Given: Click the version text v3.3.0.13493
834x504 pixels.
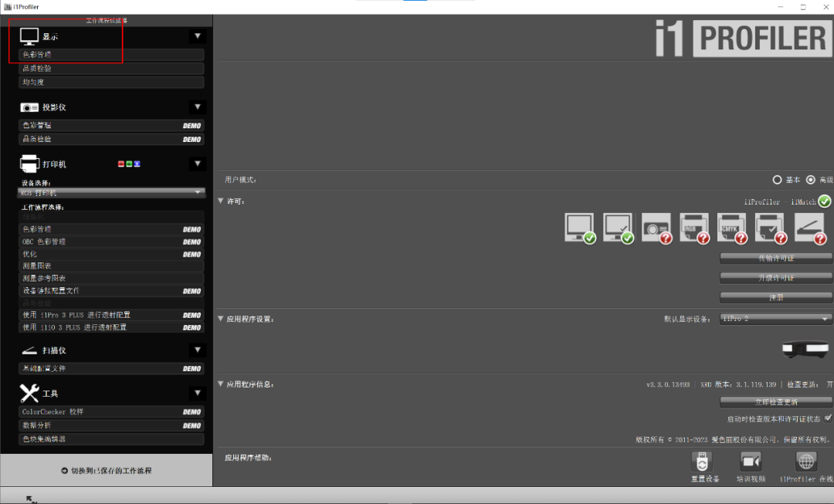Looking at the screenshot, I should [668, 384].
